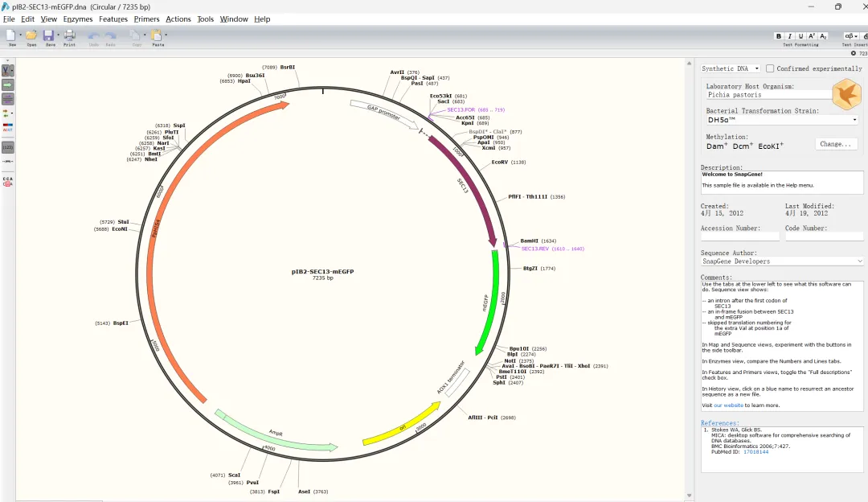The width and height of the screenshot is (868, 502).
Task: Click the New file icon
Action: [x=10, y=35]
